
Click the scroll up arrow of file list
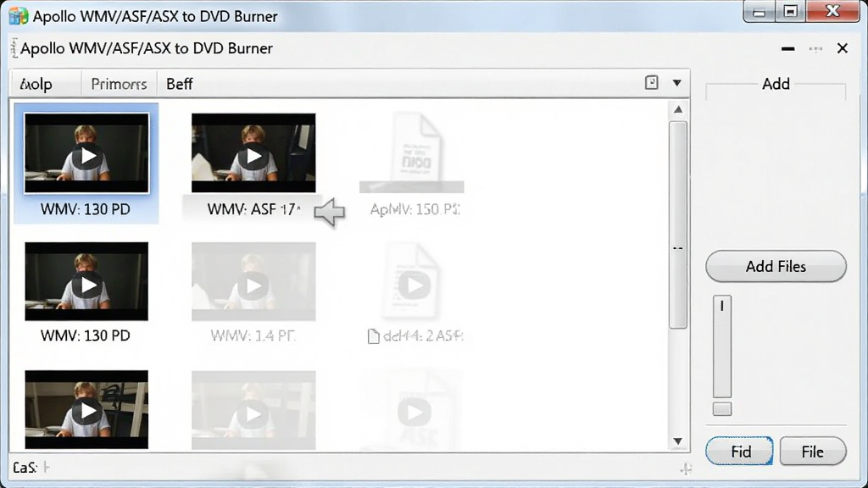pyautogui.click(x=677, y=109)
